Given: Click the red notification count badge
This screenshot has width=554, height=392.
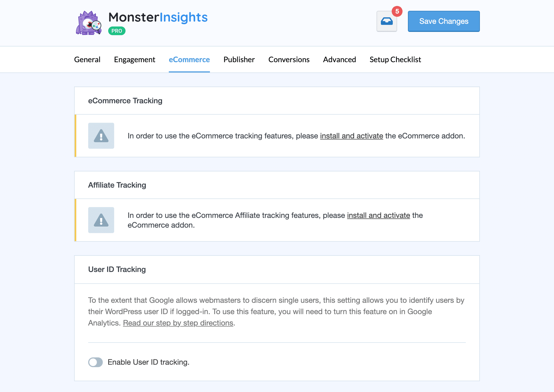Looking at the screenshot, I should click(x=397, y=11).
